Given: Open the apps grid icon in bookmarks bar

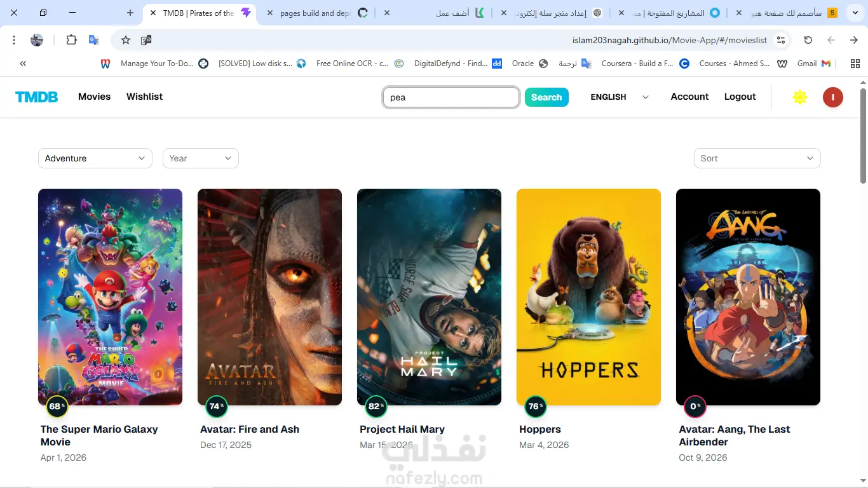Looking at the screenshot, I should [x=855, y=64].
